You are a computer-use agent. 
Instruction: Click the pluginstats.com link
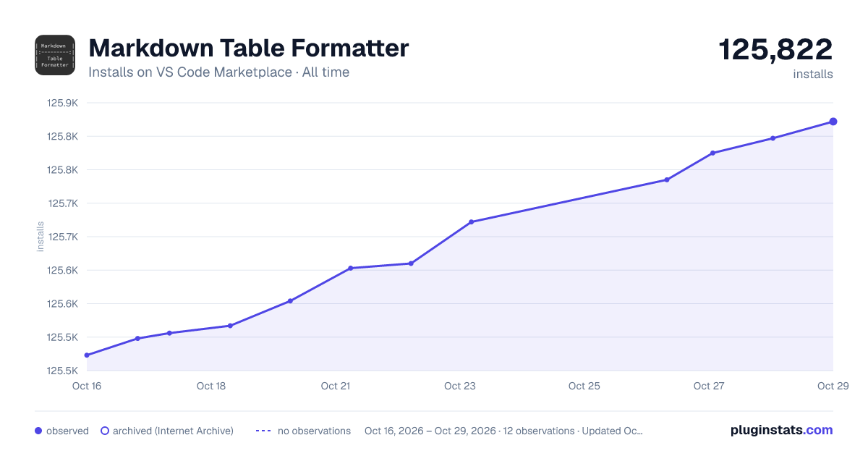pos(782,430)
